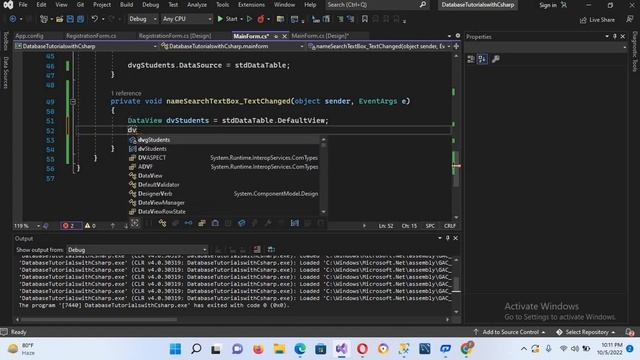Toggle the class filter icon in IntelliSense bar
Image resolution: width=640 pixels, height=360 pixels.
click(x=162, y=223)
